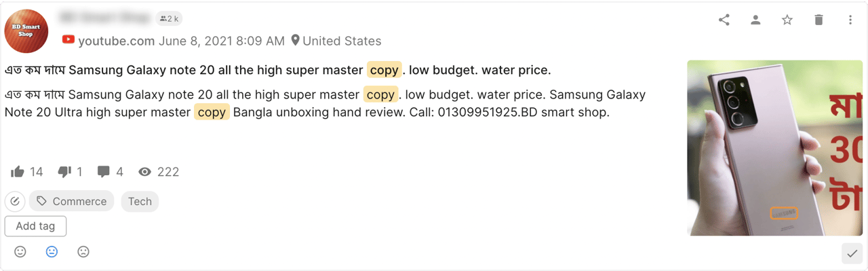Set sentiment to neutral face

tap(52, 252)
